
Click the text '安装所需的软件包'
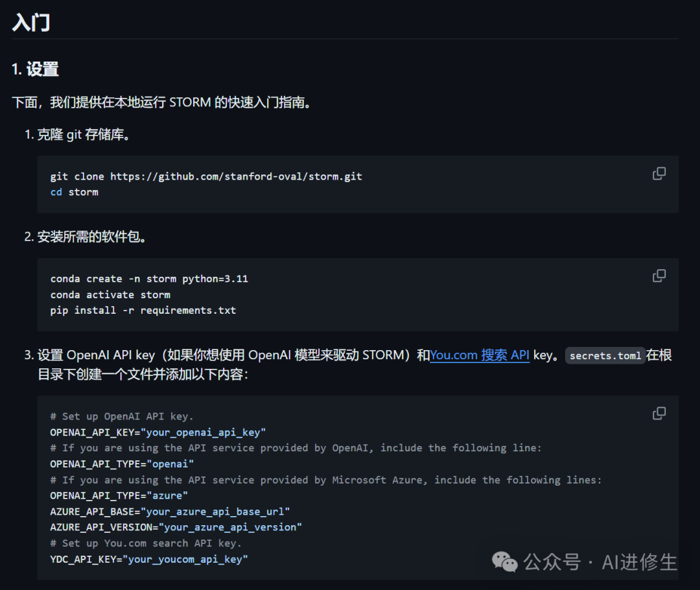(x=91, y=237)
